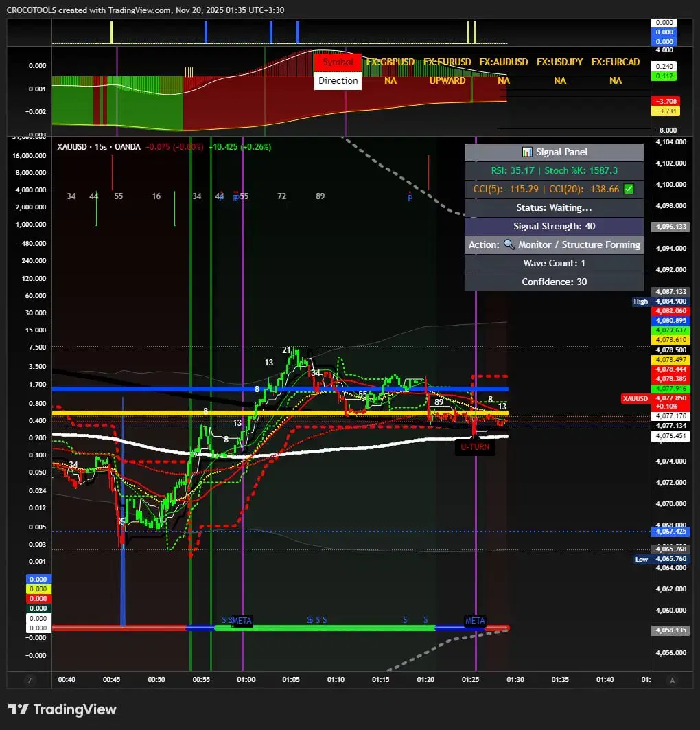
Task: Click the U-TURN marker label
Action: coord(475,447)
